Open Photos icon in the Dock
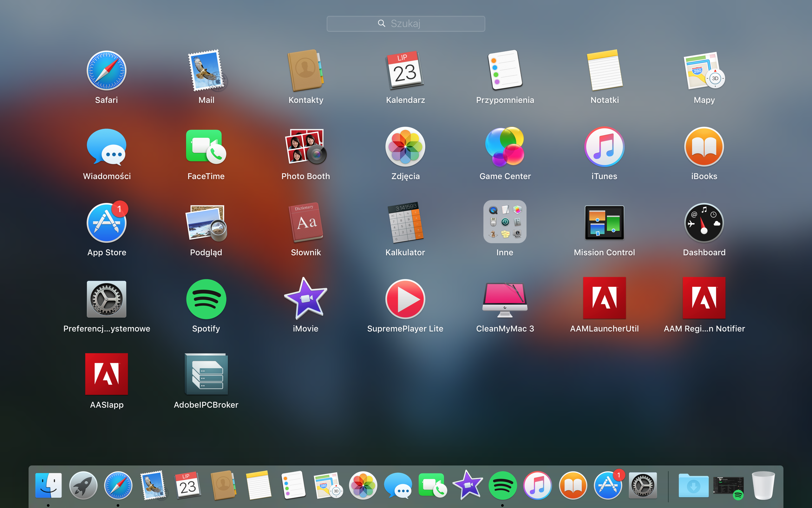The image size is (812, 508). click(x=363, y=485)
